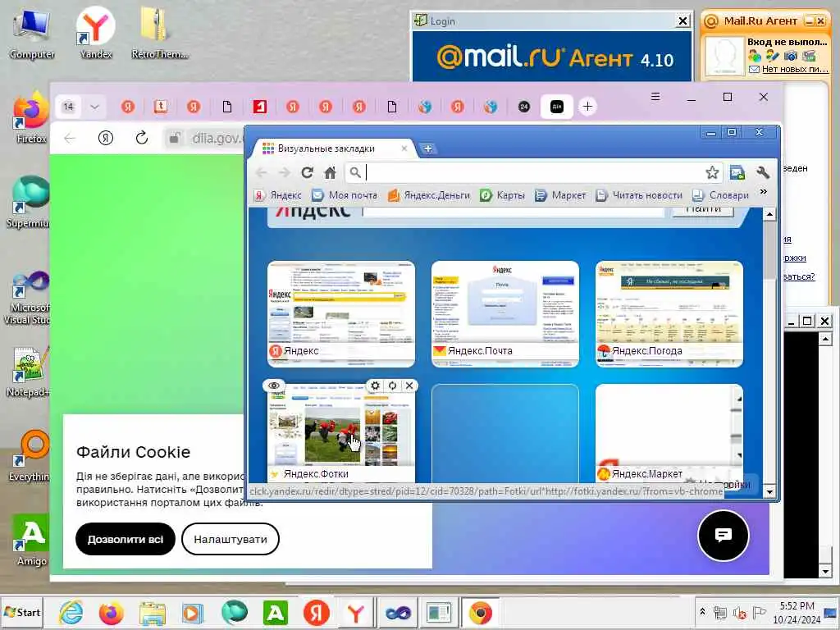The width and height of the screenshot is (840, 630).
Task: Open Маркет bookmark
Action: (560, 195)
